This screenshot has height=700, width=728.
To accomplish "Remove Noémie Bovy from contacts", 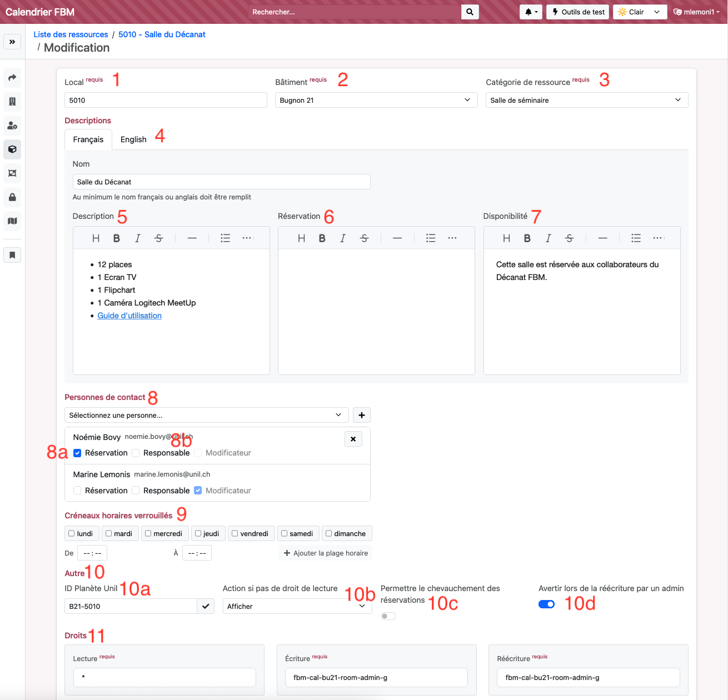I will (x=353, y=439).
